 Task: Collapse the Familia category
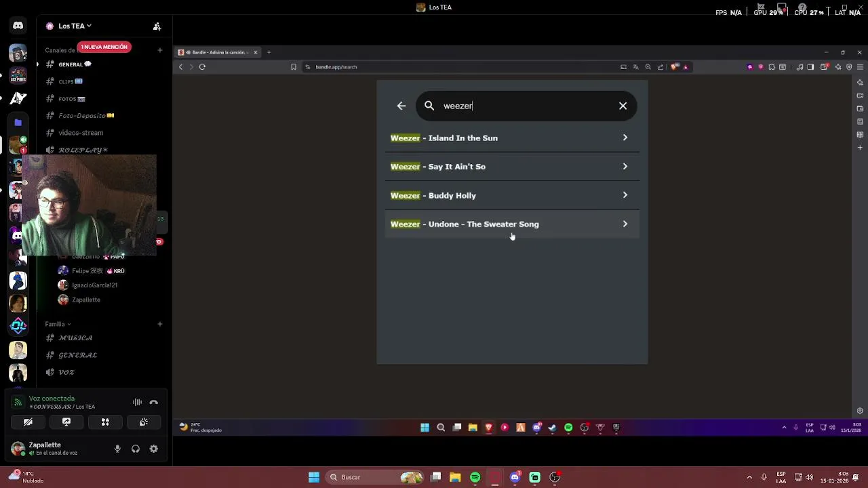click(x=58, y=324)
